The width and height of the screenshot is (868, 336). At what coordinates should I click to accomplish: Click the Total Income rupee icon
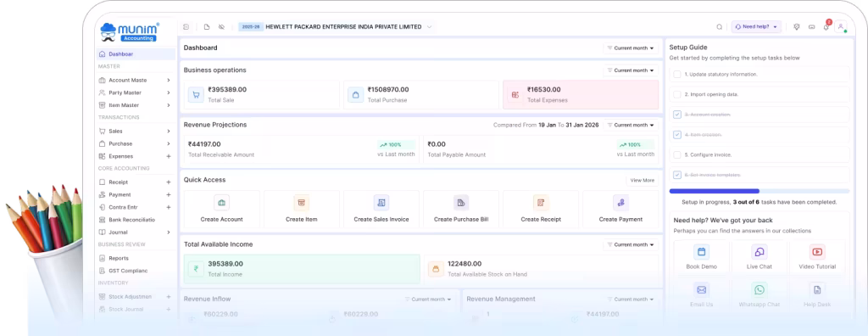pos(196,269)
